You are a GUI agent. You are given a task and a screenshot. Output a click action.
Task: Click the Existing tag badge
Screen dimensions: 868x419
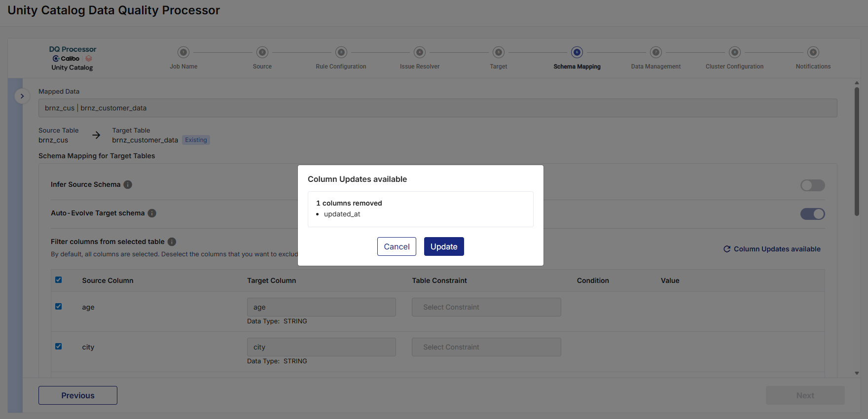[196, 140]
